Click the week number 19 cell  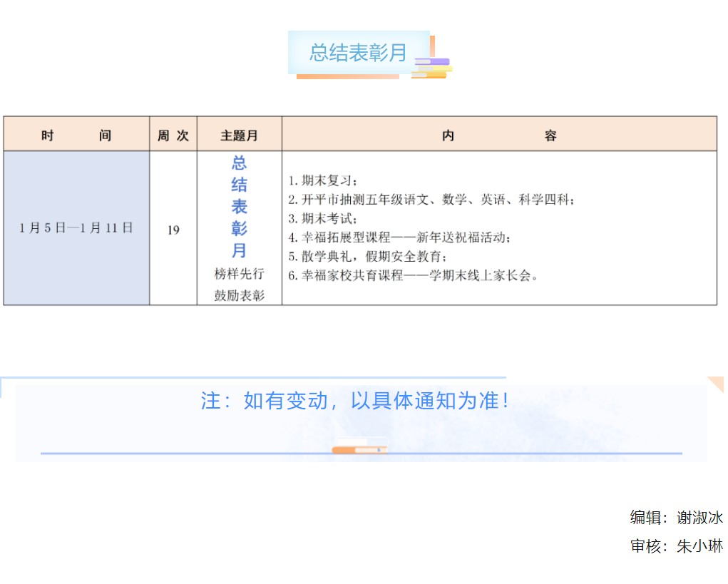[x=173, y=230]
